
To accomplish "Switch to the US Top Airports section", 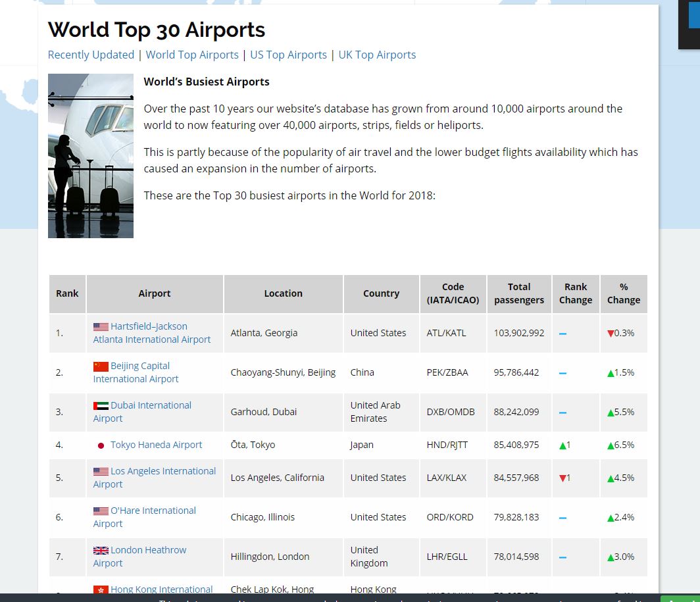I will click(288, 55).
